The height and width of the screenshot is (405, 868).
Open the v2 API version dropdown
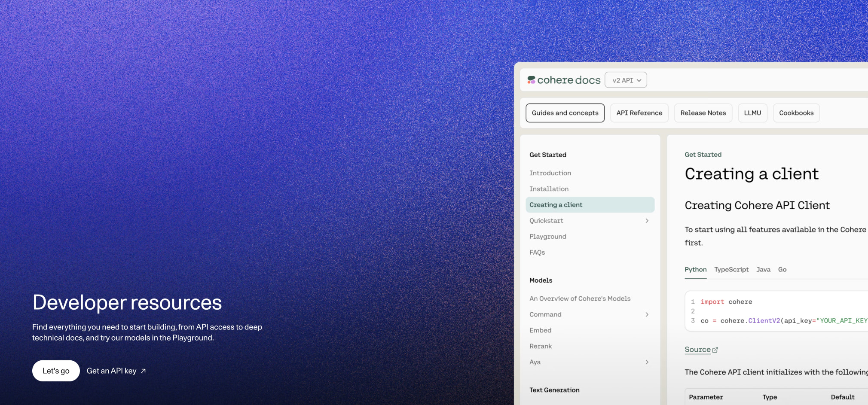(x=626, y=80)
